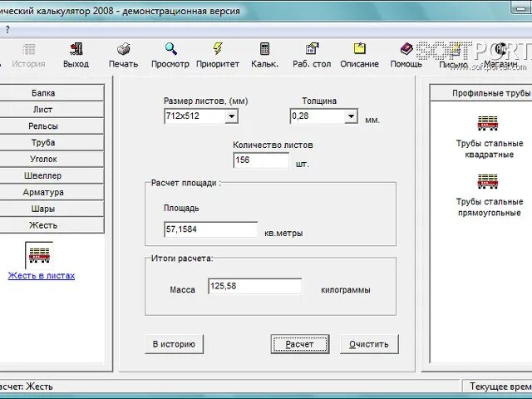Click the Очистить clear button

coord(369,344)
